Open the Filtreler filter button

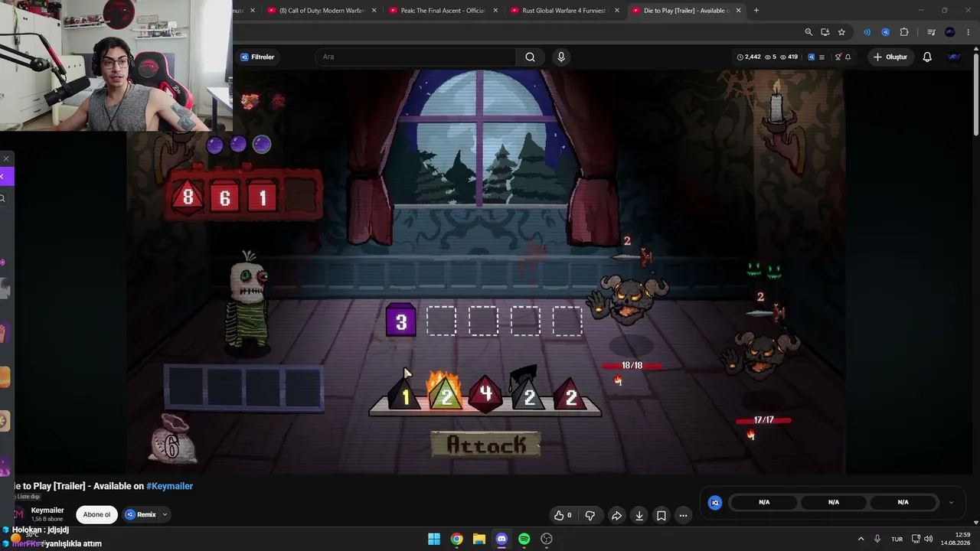[x=257, y=57]
